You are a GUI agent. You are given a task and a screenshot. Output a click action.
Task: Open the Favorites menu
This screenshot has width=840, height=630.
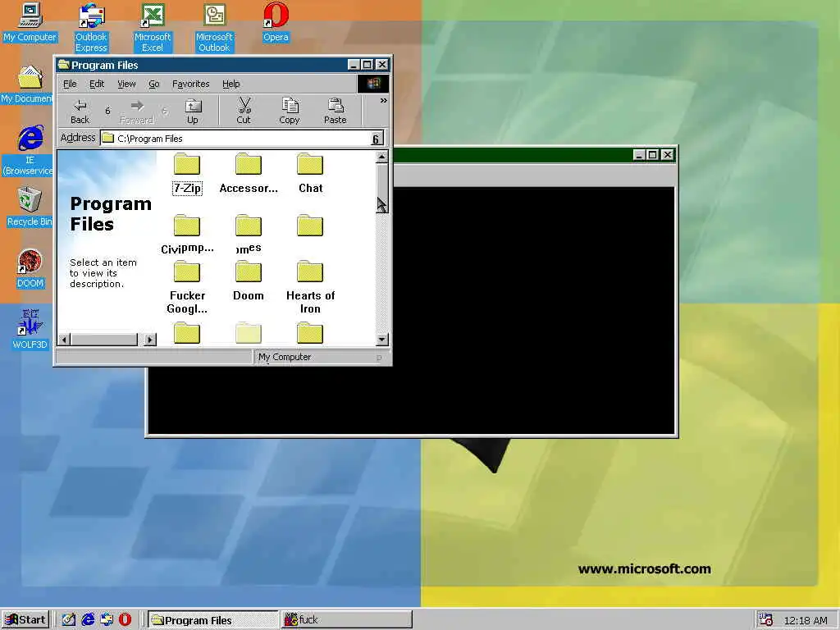point(190,84)
